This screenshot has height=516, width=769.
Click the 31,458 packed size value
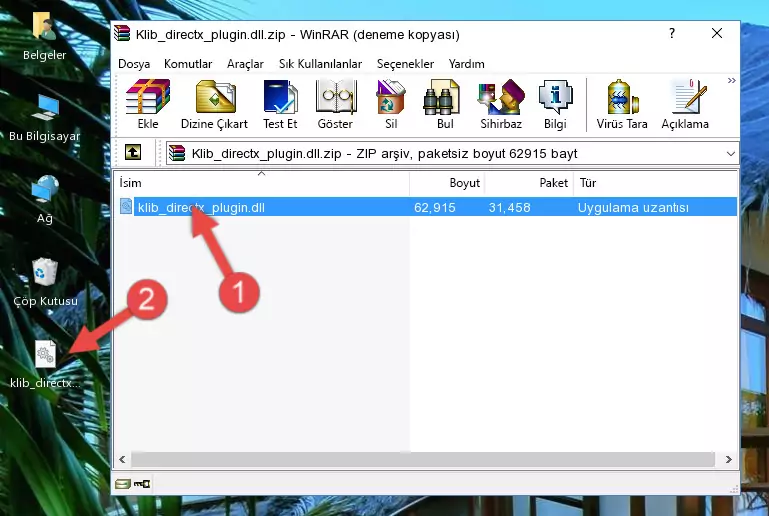click(509, 207)
